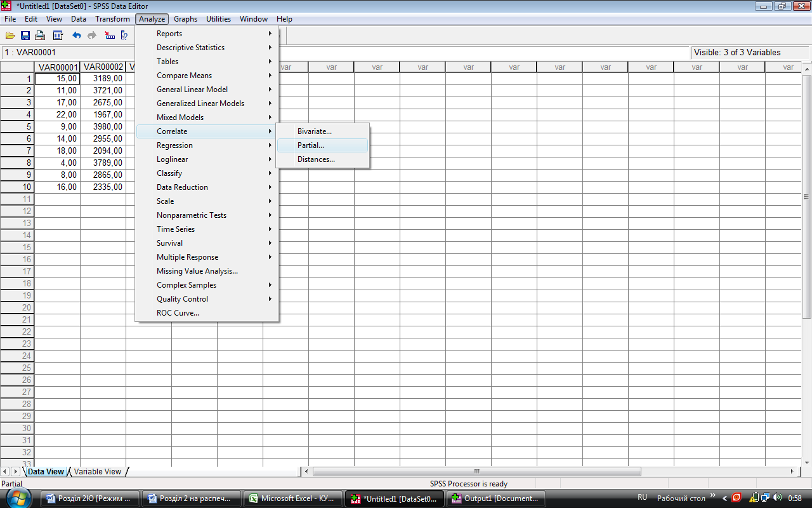
Task: Open Розділ 2 на распеч Word taskbar button
Action: pos(192,498)
